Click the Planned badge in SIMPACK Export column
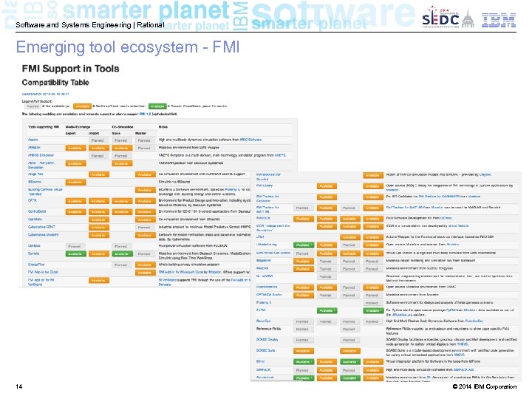532x399 pixels. tap(302, 370)
